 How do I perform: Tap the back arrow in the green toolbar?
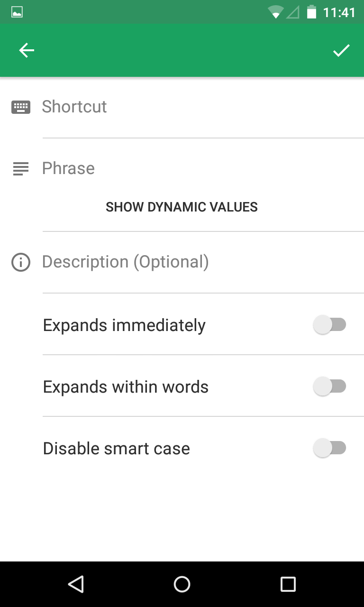point(27,50)
